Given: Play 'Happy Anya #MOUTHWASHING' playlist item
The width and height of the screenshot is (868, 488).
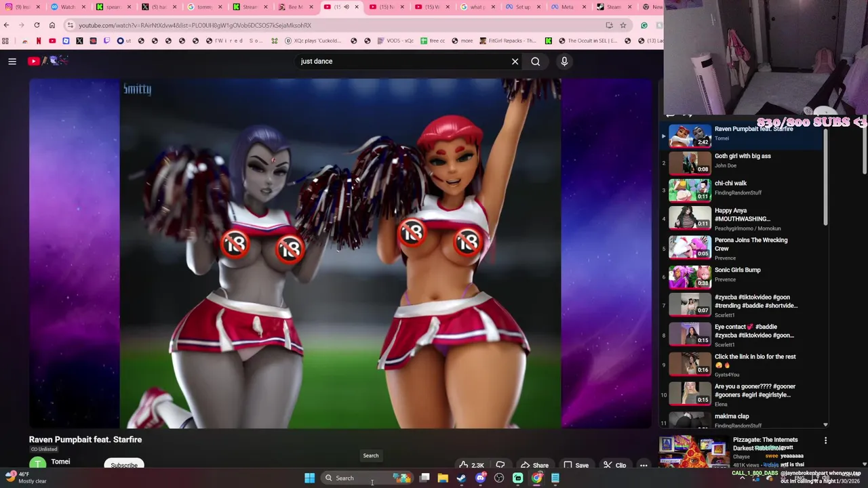Looking at the screenshot, I should [x=743, y=219].
